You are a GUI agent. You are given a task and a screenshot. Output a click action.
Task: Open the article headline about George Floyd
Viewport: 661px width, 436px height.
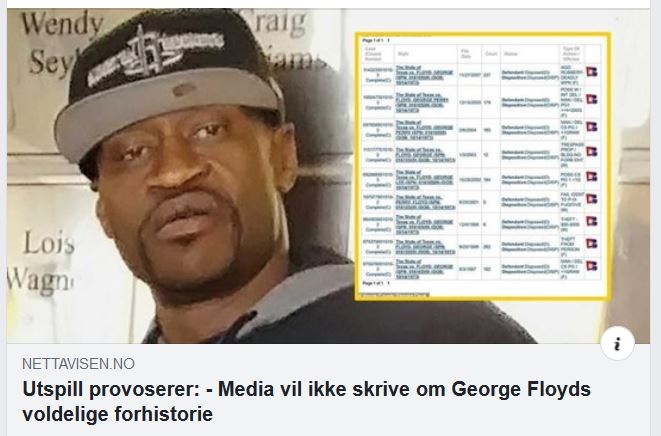[306, 401]
